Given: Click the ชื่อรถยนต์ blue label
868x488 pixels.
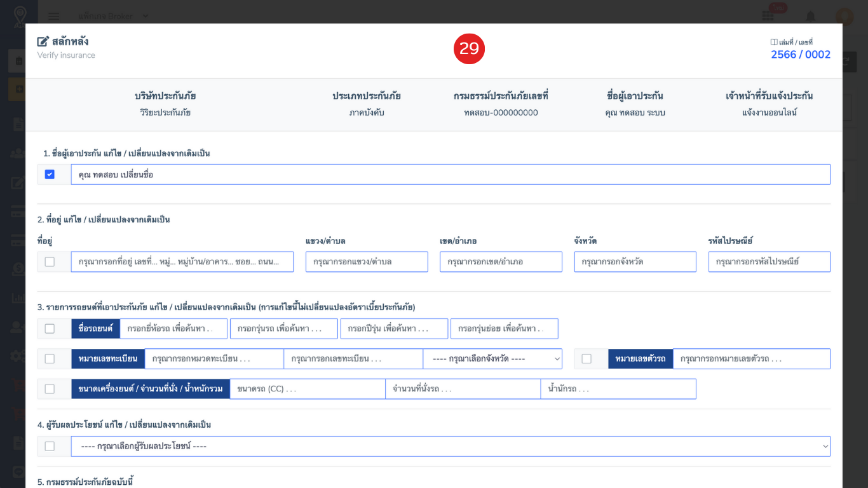Looking at the screenshot, I should point(95,329).
